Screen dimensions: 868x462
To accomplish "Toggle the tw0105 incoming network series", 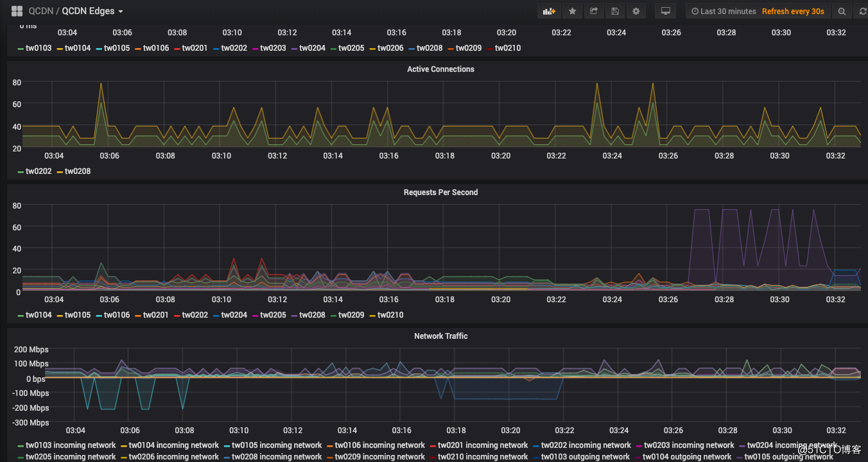I will pos(277,445).
